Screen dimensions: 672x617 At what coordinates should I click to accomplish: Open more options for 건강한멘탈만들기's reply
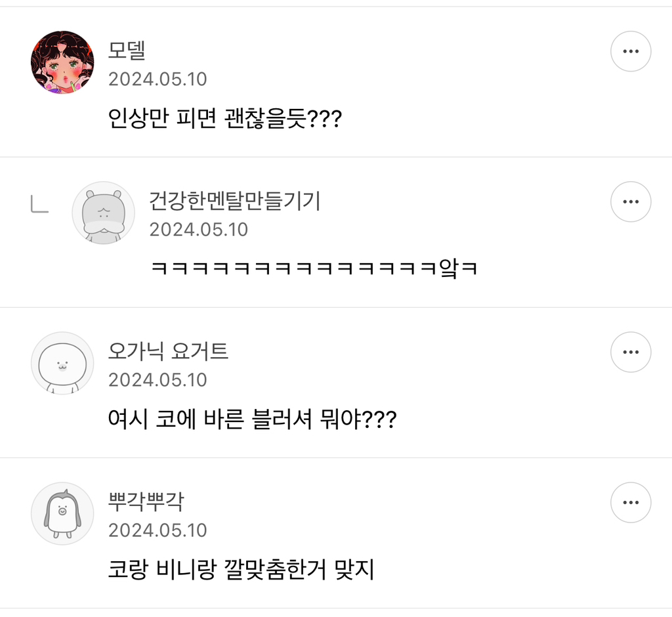631,202
